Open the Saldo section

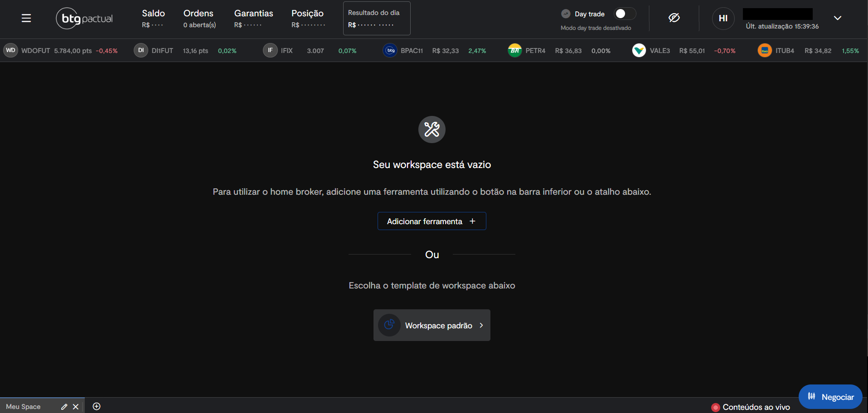(153, 18)
